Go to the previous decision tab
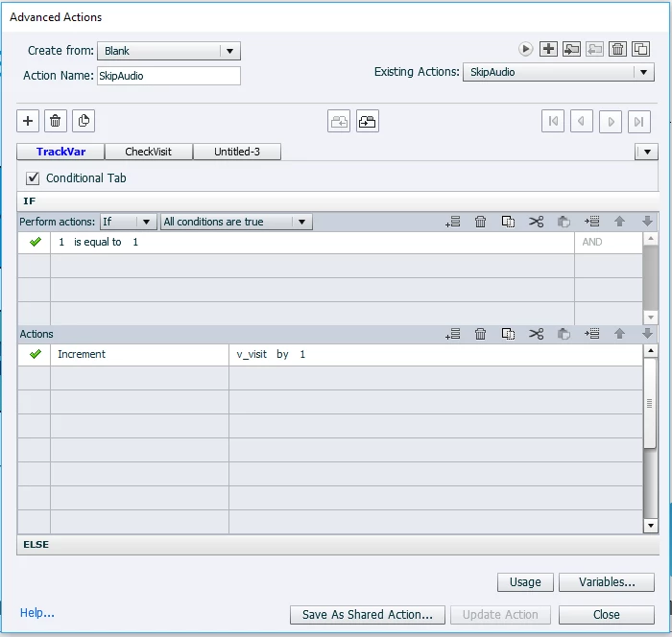Viewport: 672px width, 637px height. click(582, 121)
